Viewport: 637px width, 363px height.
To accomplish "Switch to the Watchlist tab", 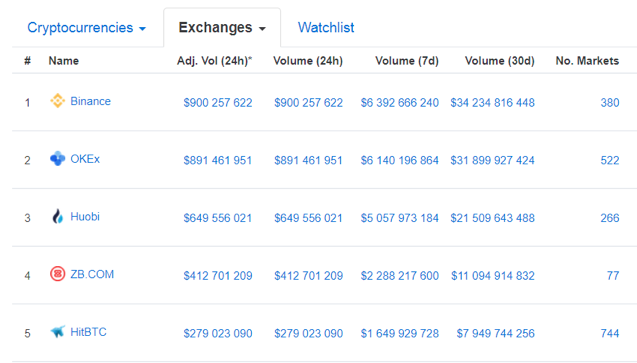I will tap(326, 28).
